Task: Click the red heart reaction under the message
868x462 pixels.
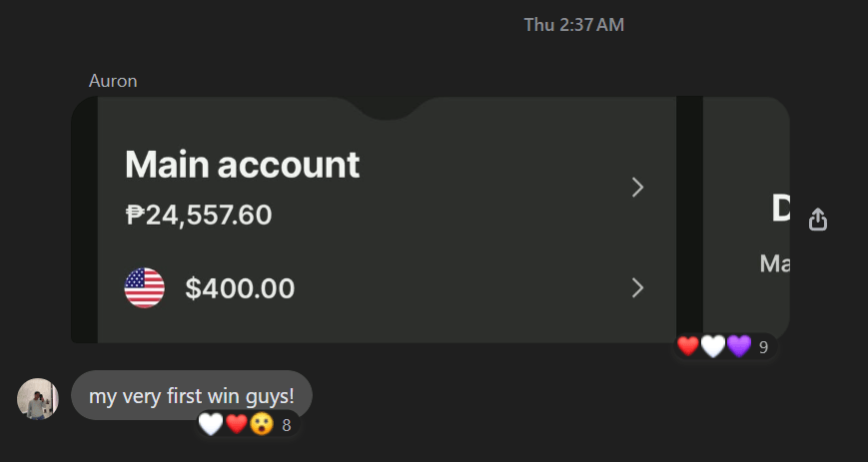Action: [x=237, y=425]
